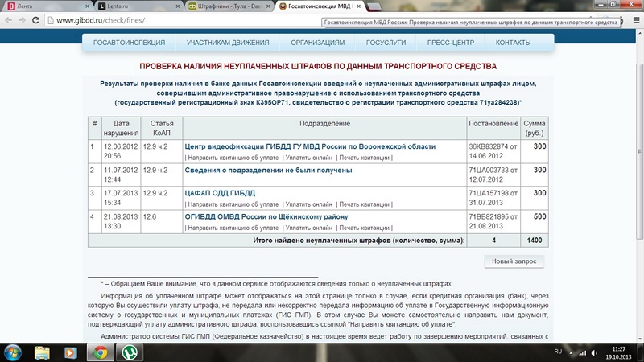Open uTorrent from the taskbar
Image resolution: width=644 pixels, height=362 pixels.
(x=126, y=352)
